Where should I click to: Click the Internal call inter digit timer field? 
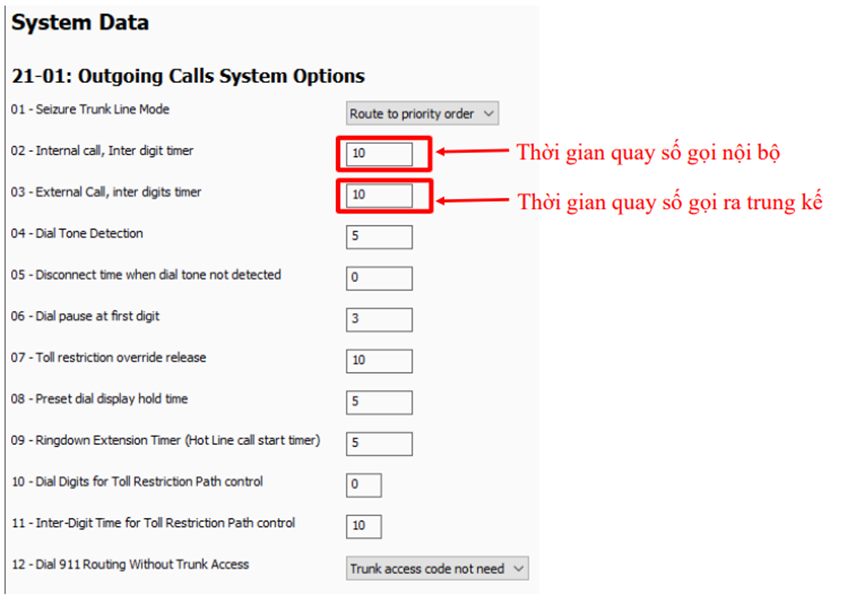[379, 154]
